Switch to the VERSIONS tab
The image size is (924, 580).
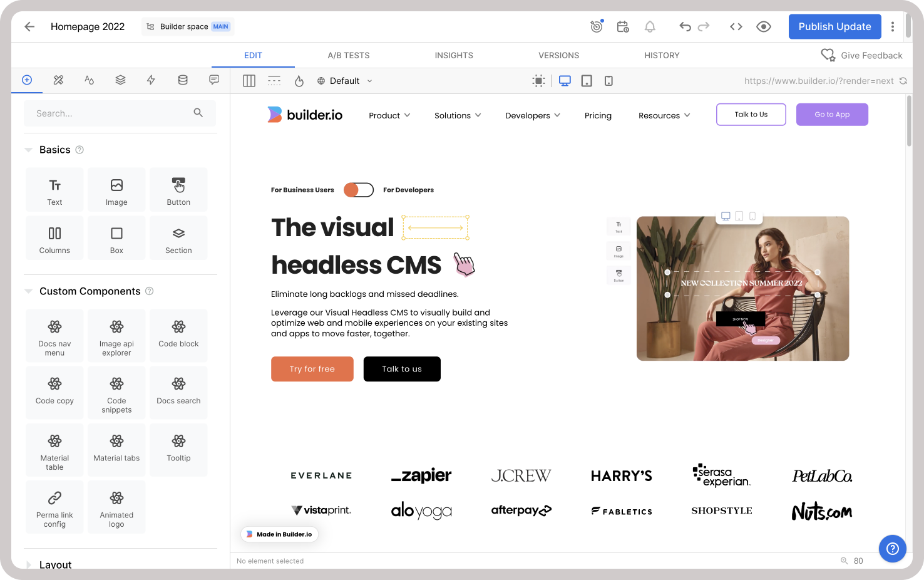[559, 55]
